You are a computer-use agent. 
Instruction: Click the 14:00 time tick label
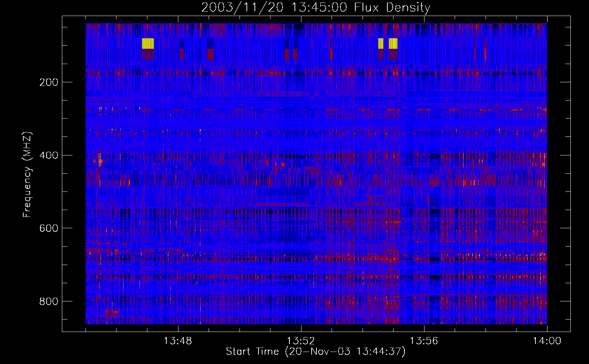547,341
